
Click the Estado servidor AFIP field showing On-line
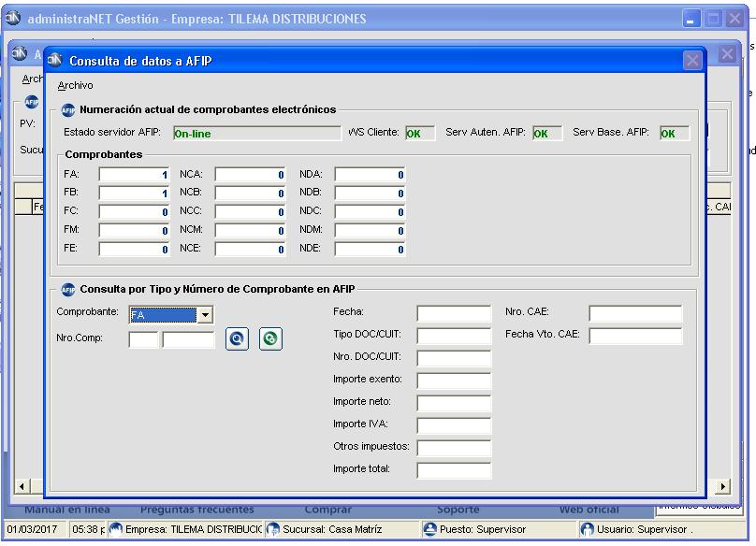tap(257, 134)
